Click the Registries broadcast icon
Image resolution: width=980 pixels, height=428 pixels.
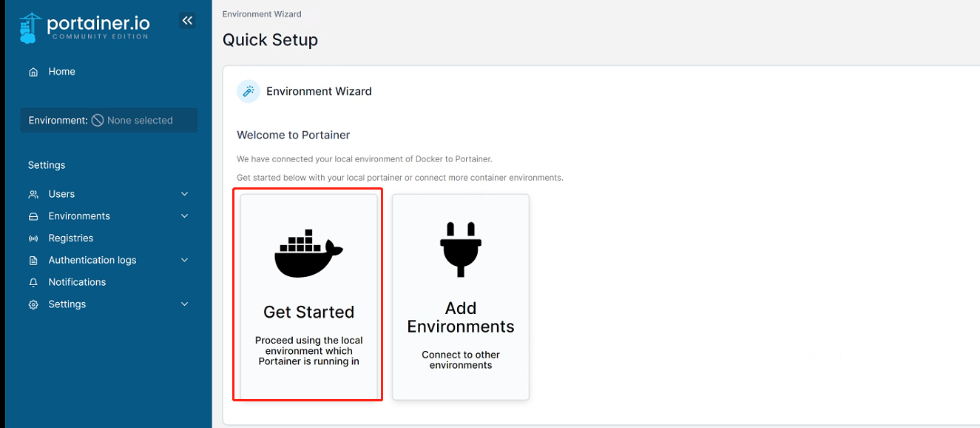pyautogui.click(x=33, y=238)
